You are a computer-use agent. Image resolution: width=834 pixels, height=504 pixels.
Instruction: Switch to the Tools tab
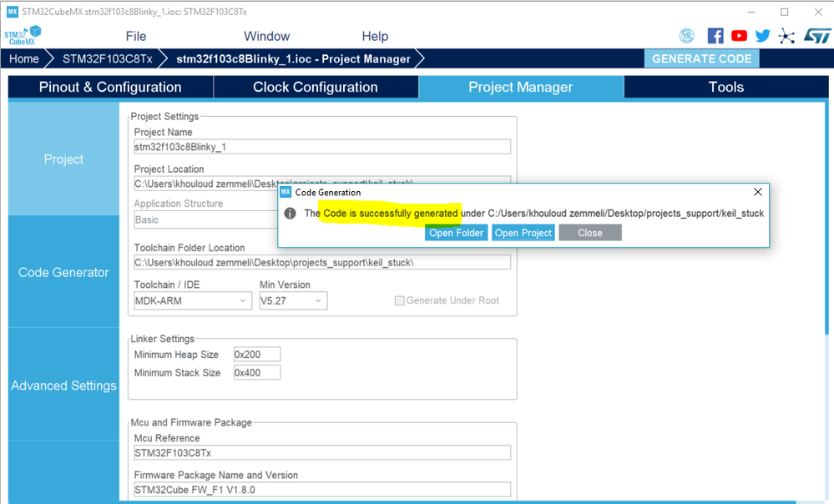[x=726, y=87]
